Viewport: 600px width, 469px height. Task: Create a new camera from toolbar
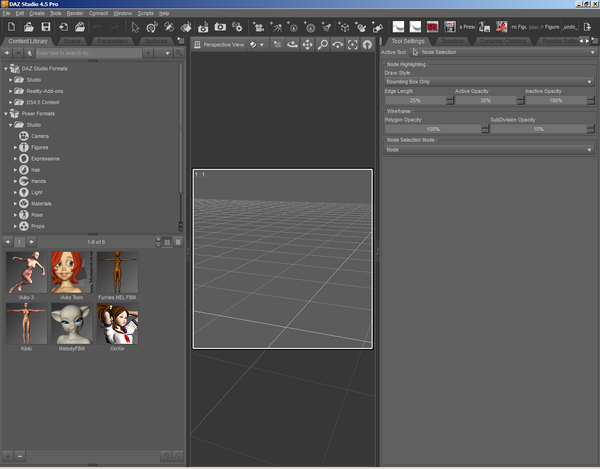coord(258,27)
